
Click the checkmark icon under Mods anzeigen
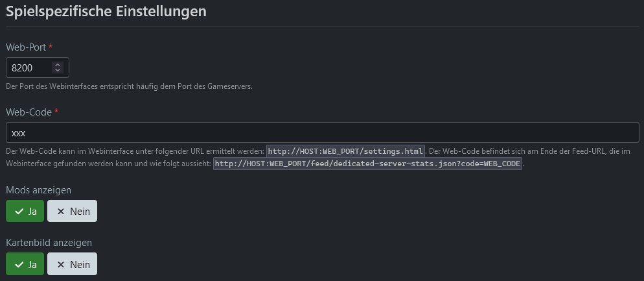(x=19, y=212)
